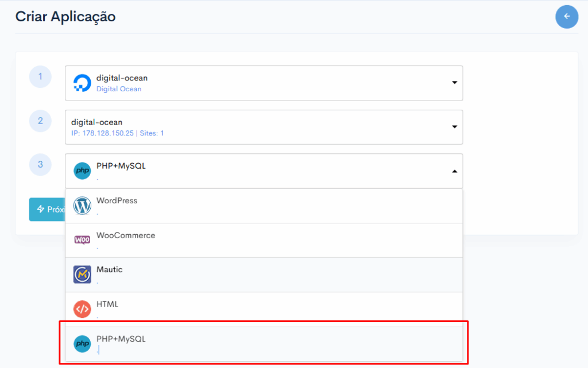Image resolution: width=588 pixels, height=368 pixels.
Task: Expand the server dropdown arrow with IP 178.128.150.25
Action: pos(455,127)
